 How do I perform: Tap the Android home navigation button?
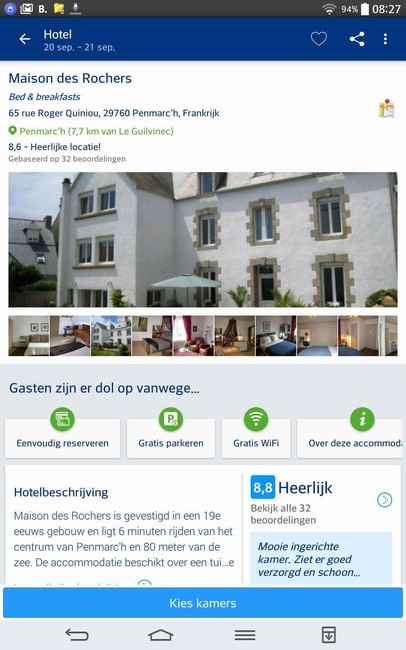160,635
